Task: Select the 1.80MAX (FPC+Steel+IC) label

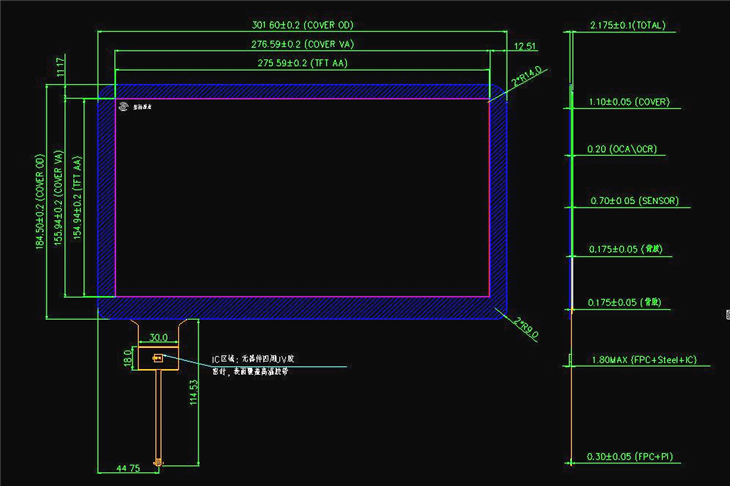Action: click(644, 359)
